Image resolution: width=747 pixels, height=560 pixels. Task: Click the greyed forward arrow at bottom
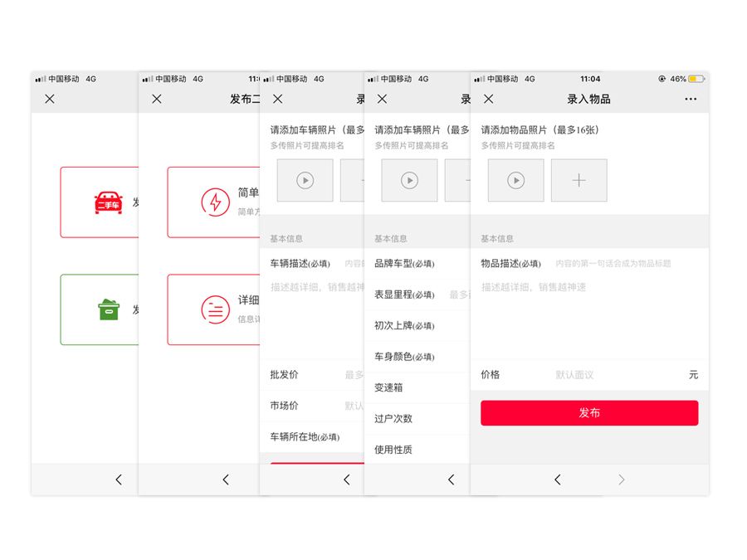621,480
